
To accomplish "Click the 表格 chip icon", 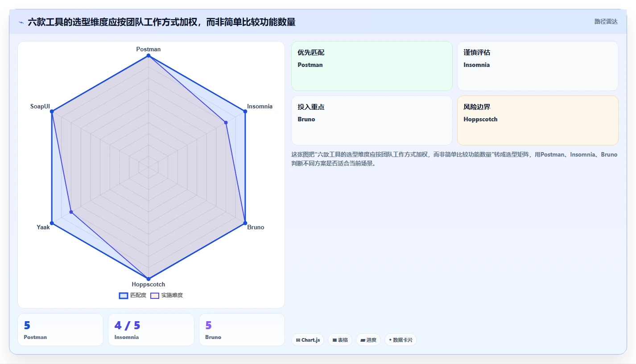I will pyautogui.click(x=335, y=340).
